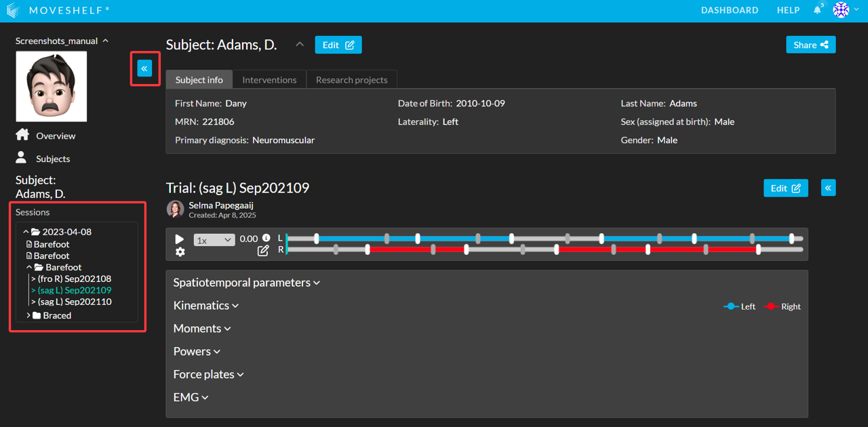Open the notifications bell
The image size is (868, 427).
817,10
